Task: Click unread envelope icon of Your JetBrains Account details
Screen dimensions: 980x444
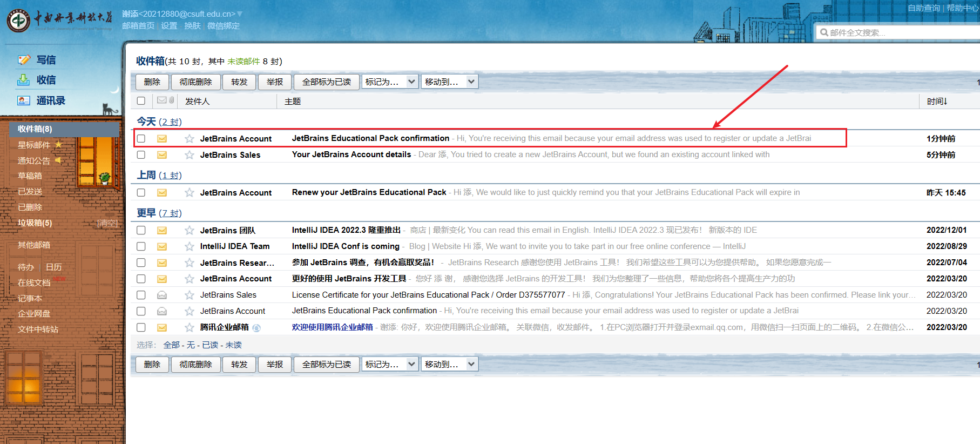Action: click(x=162, y=155)
